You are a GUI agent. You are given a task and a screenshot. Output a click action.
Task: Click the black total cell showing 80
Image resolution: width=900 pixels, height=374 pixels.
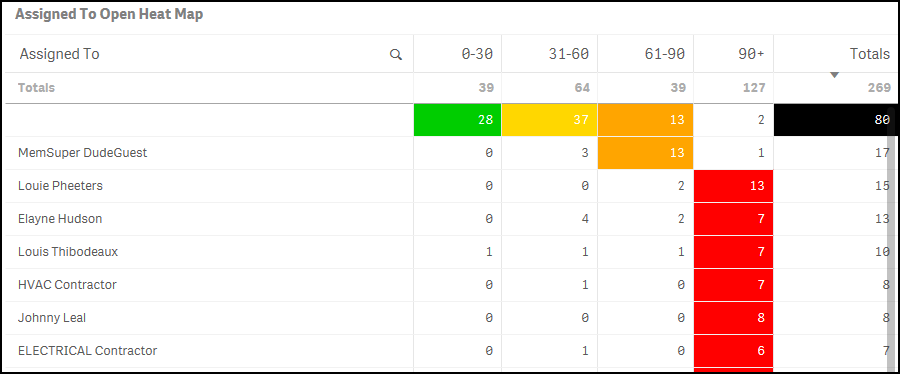[831, 120]
